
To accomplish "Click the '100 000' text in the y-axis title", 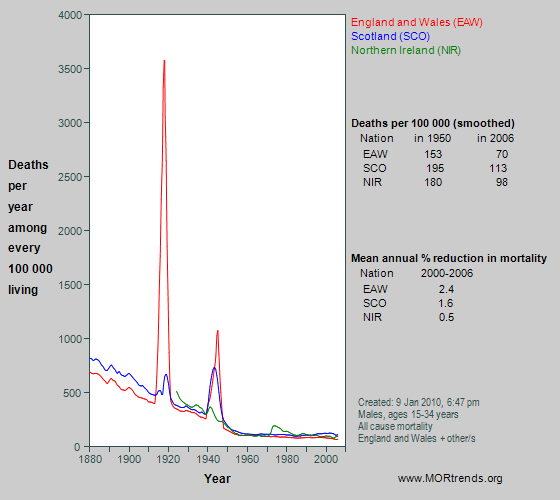I will [x=30, y=269].
